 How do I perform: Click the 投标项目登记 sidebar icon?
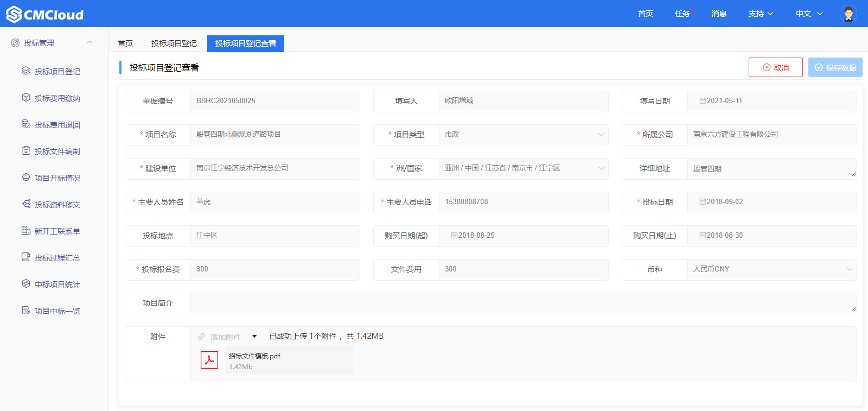[25, 71]
